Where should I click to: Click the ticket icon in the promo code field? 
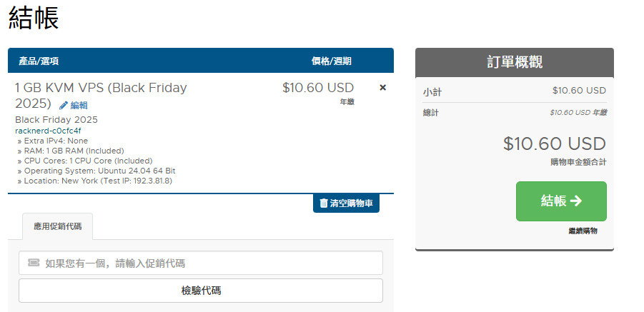coord(34,263)
